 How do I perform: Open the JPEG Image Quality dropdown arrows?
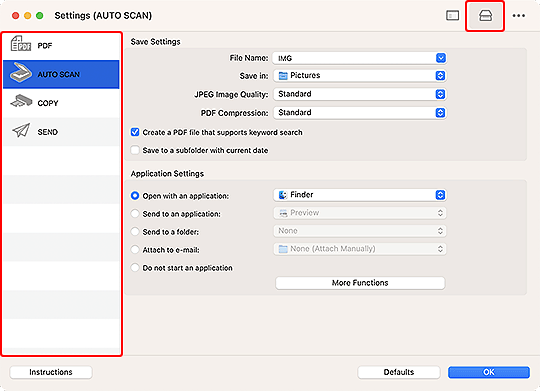point(440,94)
